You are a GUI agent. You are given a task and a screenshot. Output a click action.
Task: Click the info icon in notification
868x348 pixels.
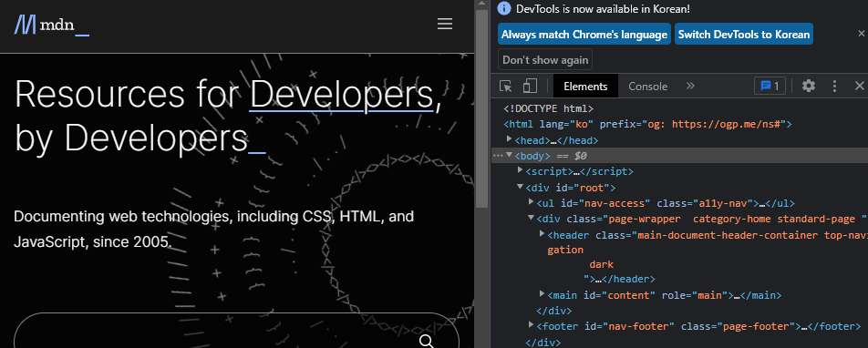(503, 8)
